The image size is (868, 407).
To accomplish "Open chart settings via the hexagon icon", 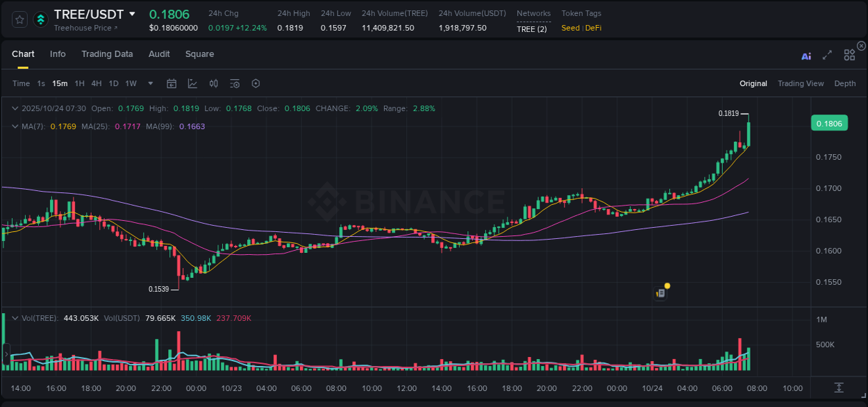I will [x=256, y=83].
